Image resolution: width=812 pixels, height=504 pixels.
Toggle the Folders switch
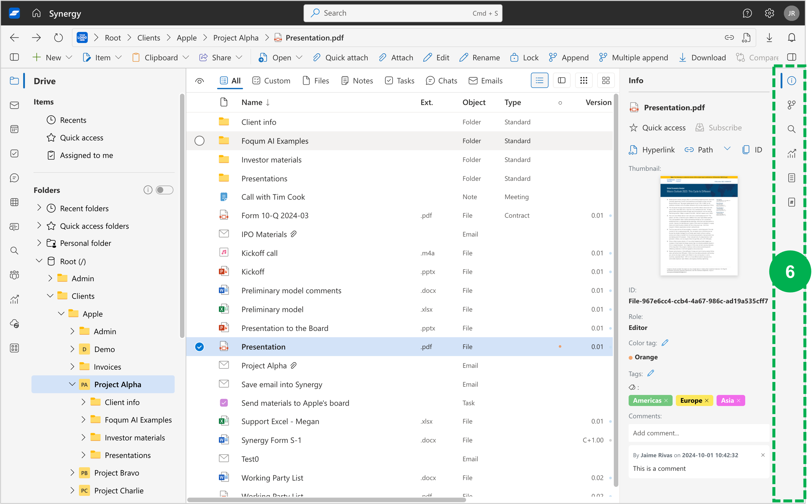tap(164, 190)
